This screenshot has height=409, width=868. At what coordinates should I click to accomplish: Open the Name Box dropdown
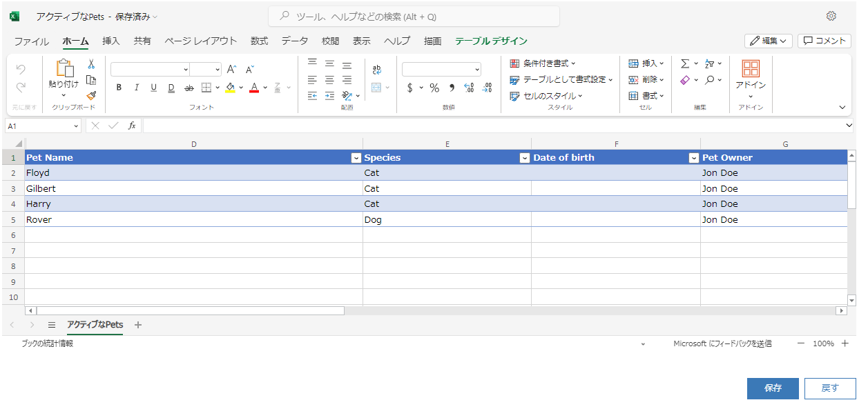pos(76,126)
